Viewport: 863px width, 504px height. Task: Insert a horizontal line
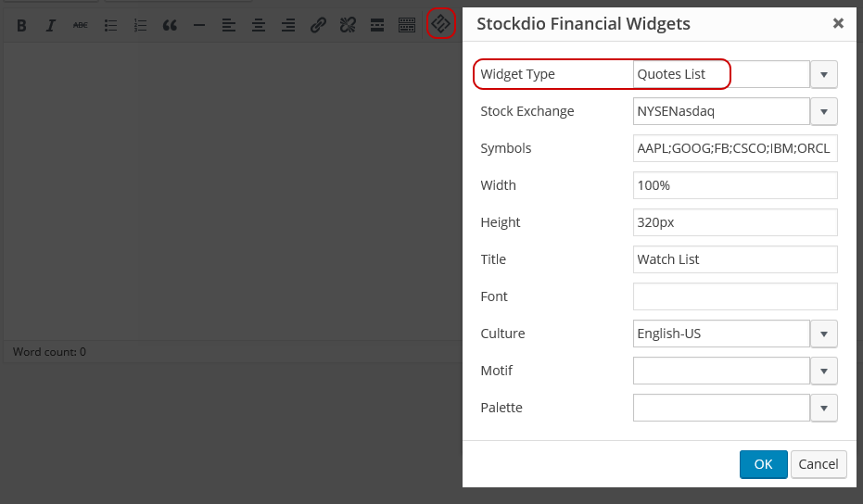coord(199,25)
